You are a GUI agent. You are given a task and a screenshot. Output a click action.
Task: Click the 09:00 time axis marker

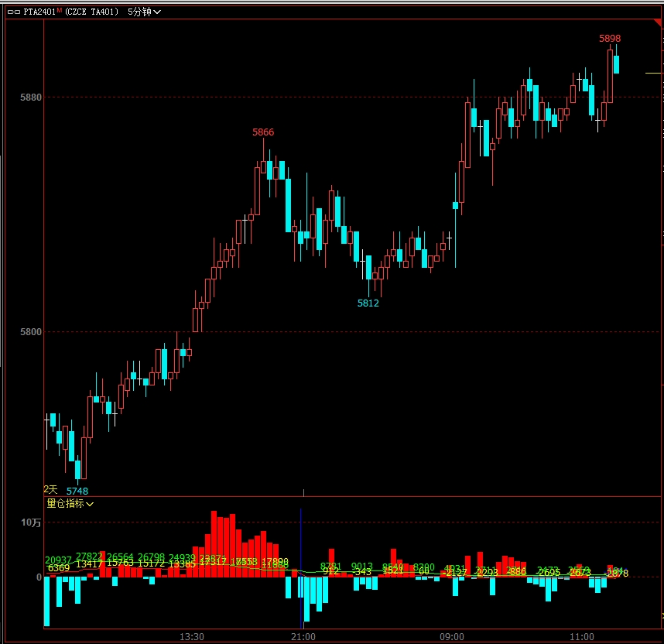pyautogui.click(x=452, y=636)
